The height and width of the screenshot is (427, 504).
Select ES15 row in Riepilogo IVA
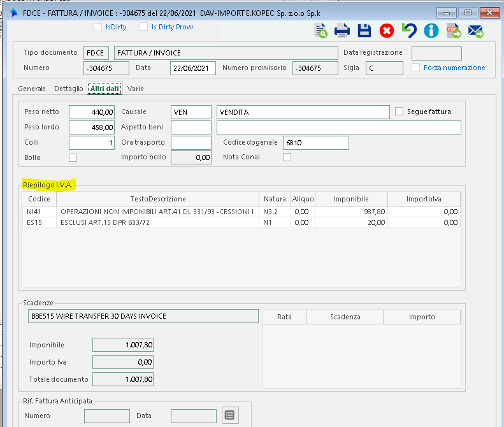coord(241,222)
